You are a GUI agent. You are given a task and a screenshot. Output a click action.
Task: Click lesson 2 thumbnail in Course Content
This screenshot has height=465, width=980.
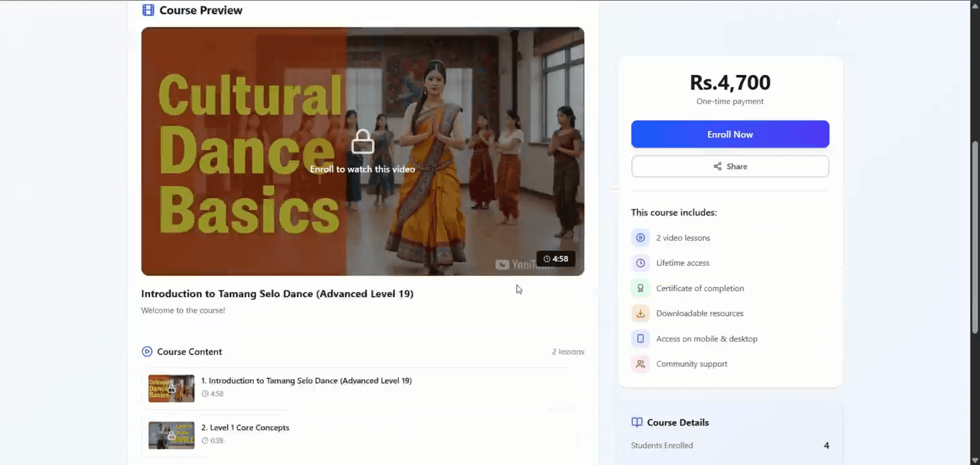click(x=171, y=435)
